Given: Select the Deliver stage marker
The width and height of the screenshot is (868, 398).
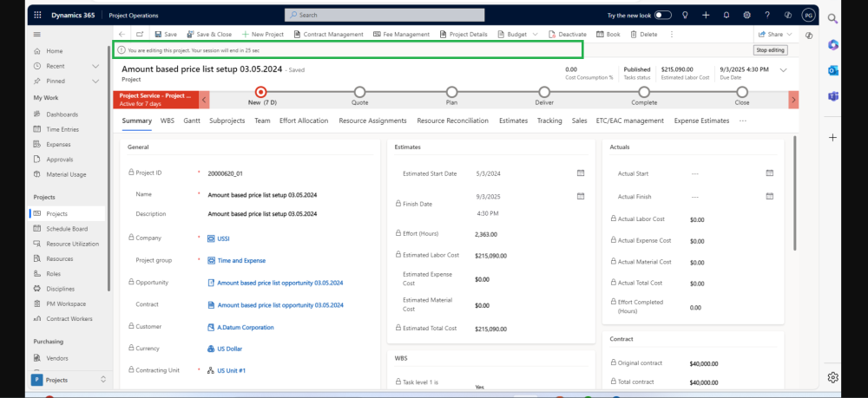Looking at the screenshot, I should (x=544, y=92).
